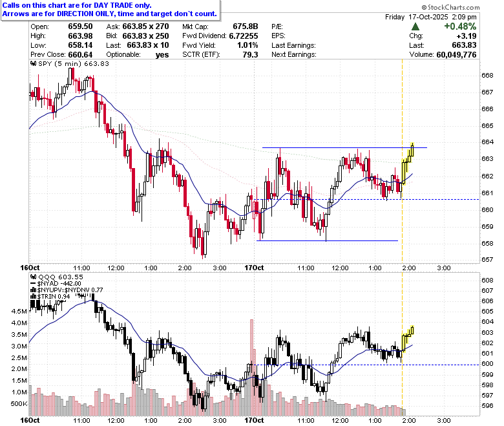Click the DAY TRADE only notice banner

tap(110, 10)
